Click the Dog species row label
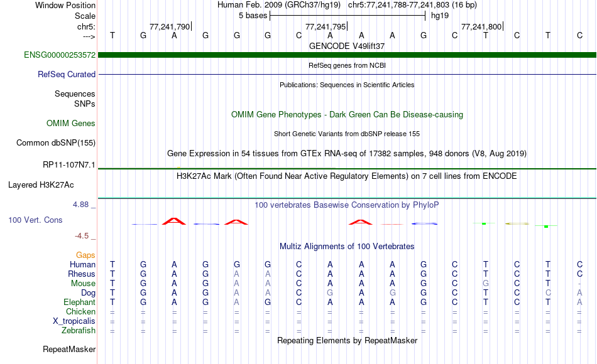 pos(89,293)
